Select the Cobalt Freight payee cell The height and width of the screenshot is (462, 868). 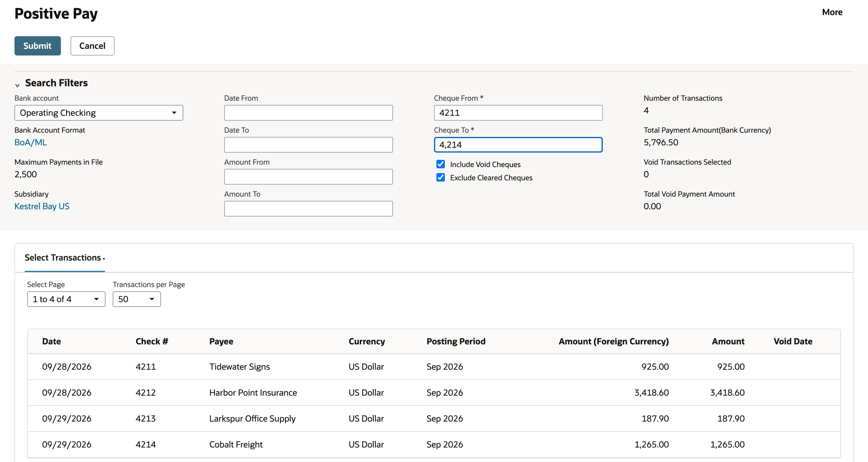click(x=236, y=445)
